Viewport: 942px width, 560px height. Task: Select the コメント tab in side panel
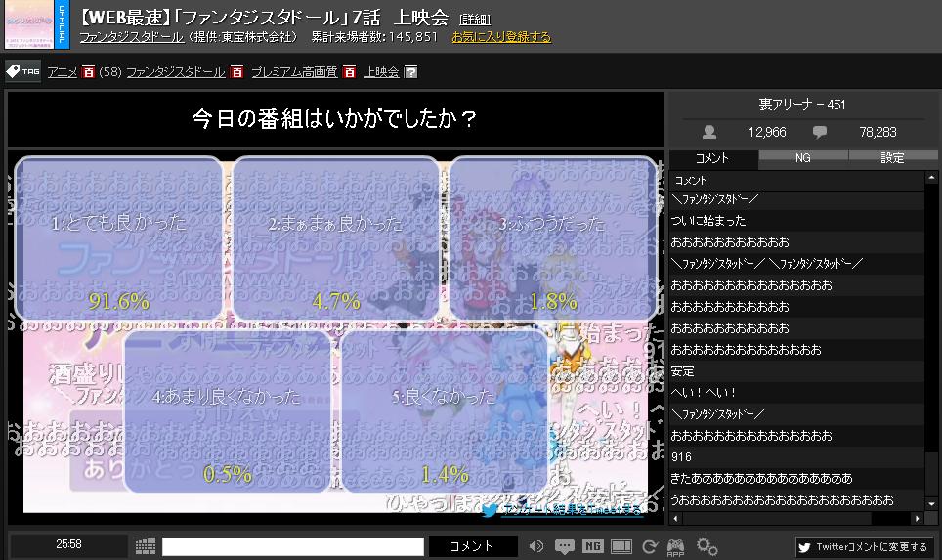pyautogui.click(x=713, y=158)
